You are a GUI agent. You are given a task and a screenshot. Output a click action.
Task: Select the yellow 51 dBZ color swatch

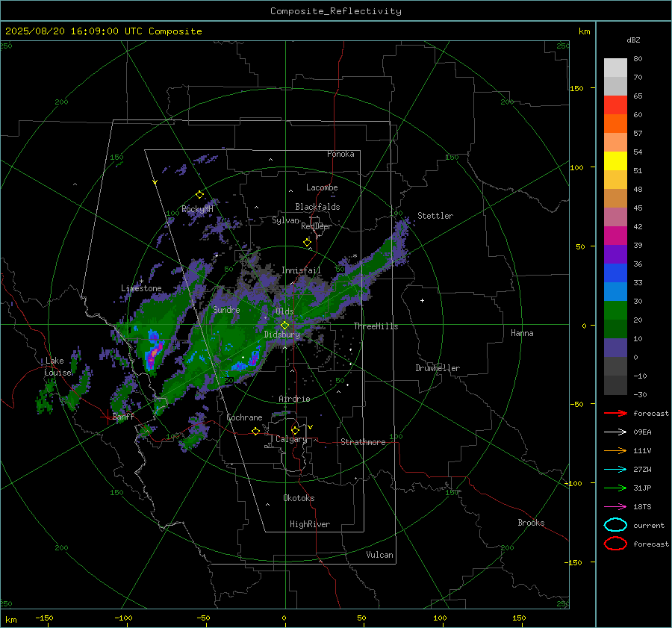(615, 161)
